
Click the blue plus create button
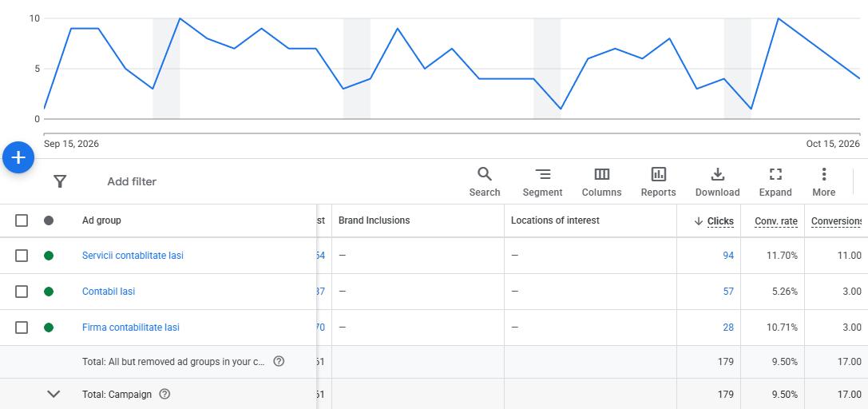(x=18, y=157)
